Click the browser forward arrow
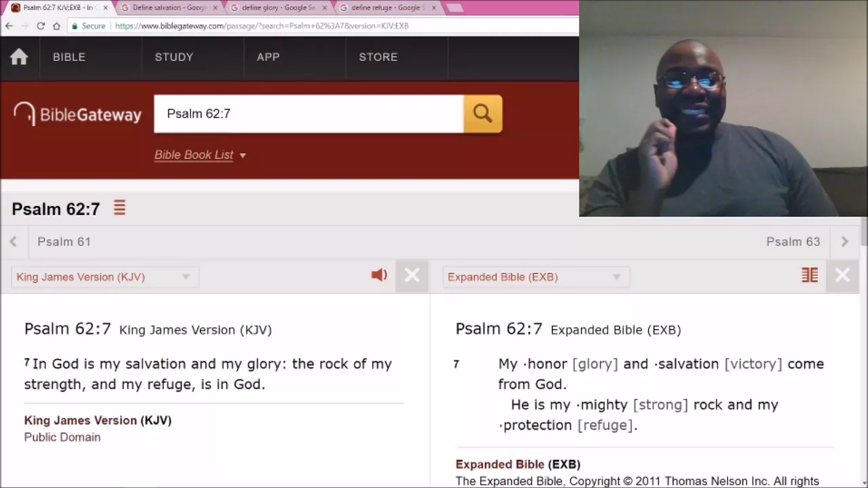The height and width of the screenshot is (488, 868). [x=24, y=26]
